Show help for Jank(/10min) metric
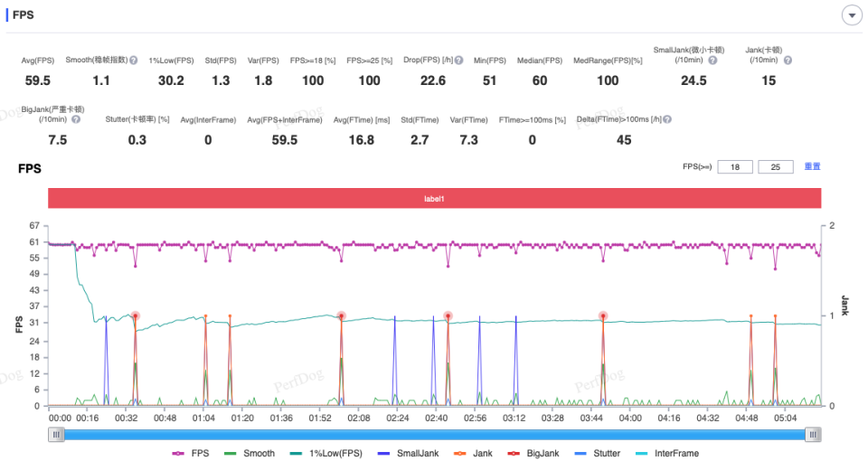868x461 pixels. click(788, 60)
